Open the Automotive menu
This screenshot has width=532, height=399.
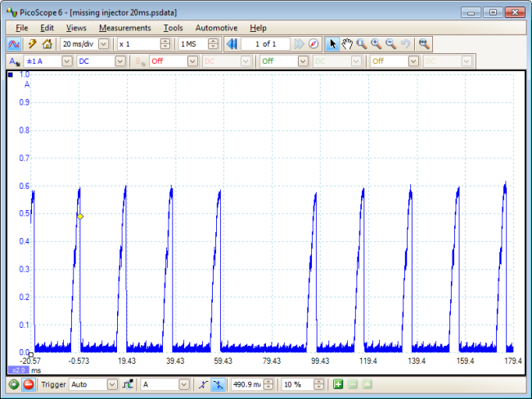(216, 28)
